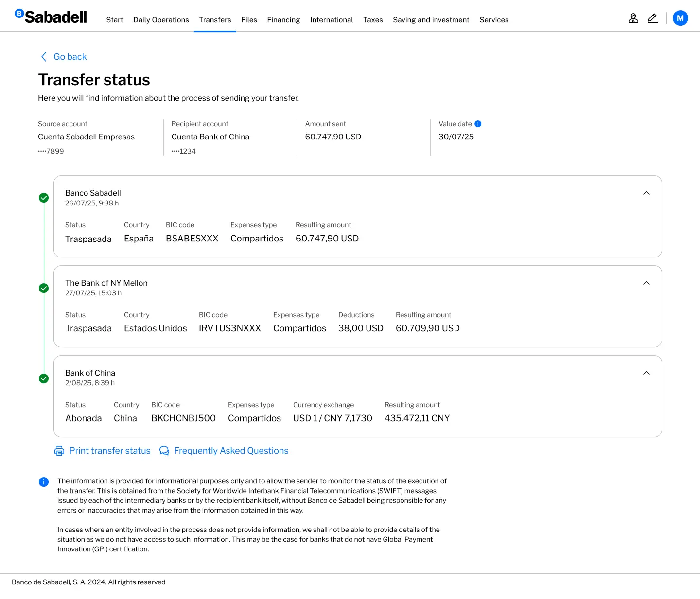Open Saving and investment menu
Screen dimensions: 700x599
431,20
